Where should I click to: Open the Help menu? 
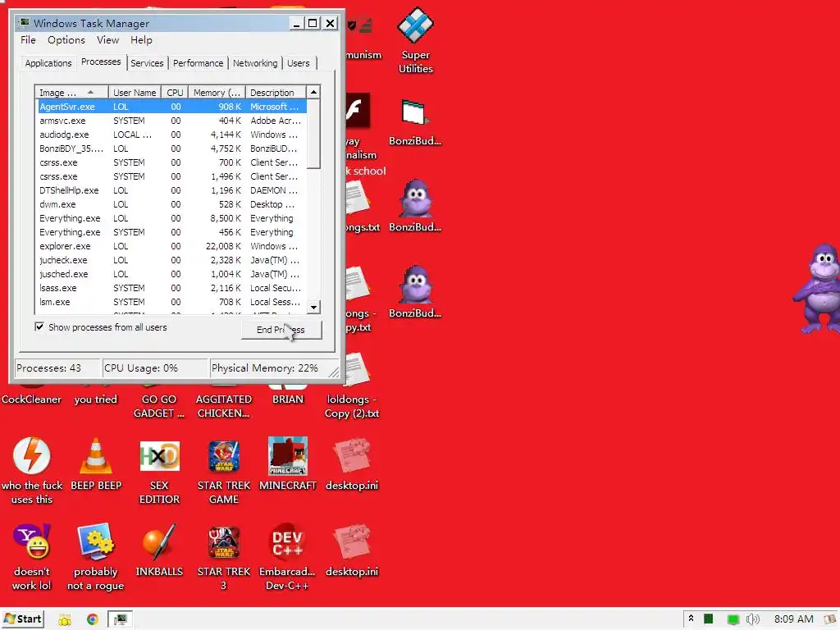coord(141,40)
